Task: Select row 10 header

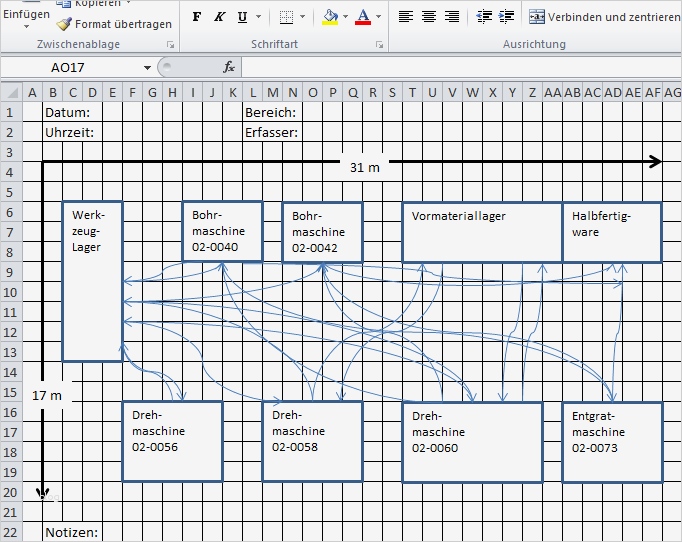Action: (11, 292)
